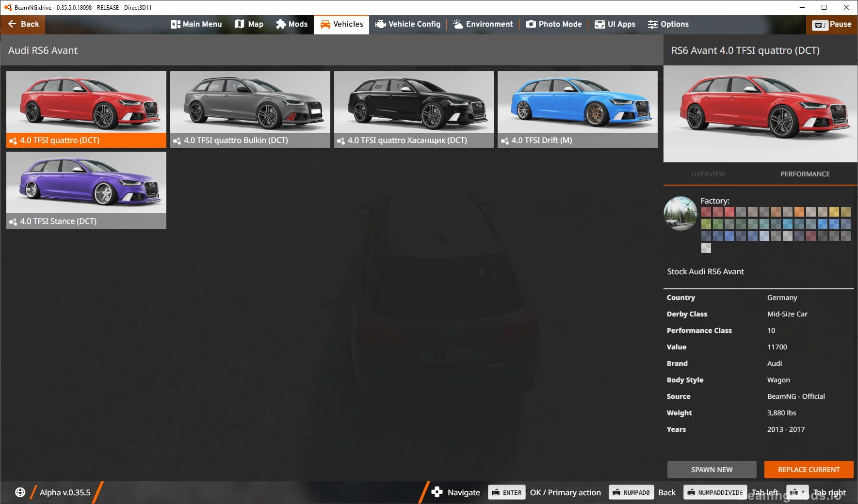This screenshot has height=504, width=858.
Task: Go back using the Back button
Action: [23, 24]
